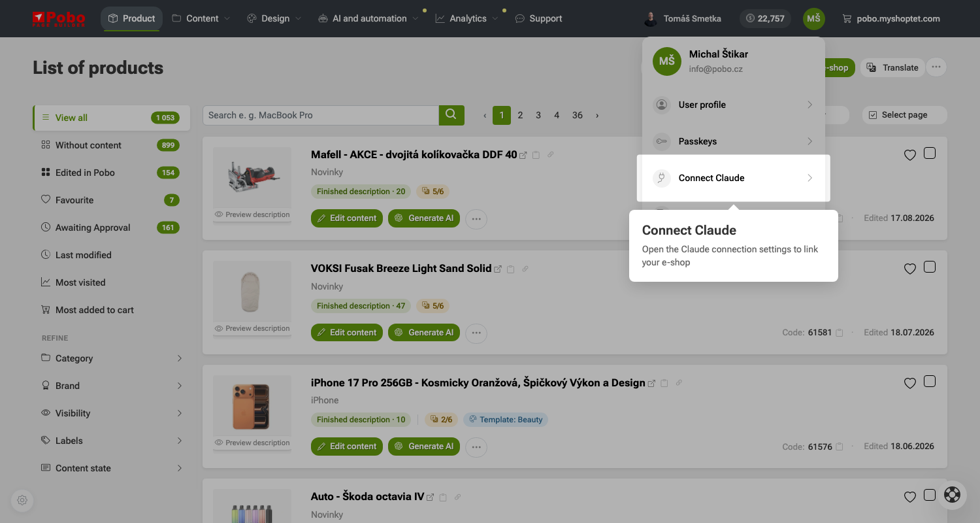The image size is (980, 523).
Task: Open the lifebuoy help widget
Action: (x=953, y=495)
